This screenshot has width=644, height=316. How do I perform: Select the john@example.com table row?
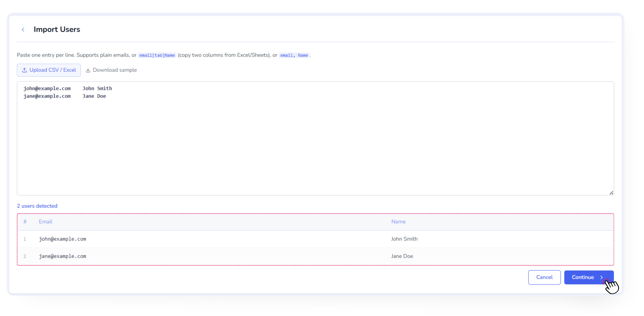click(63, 239)
